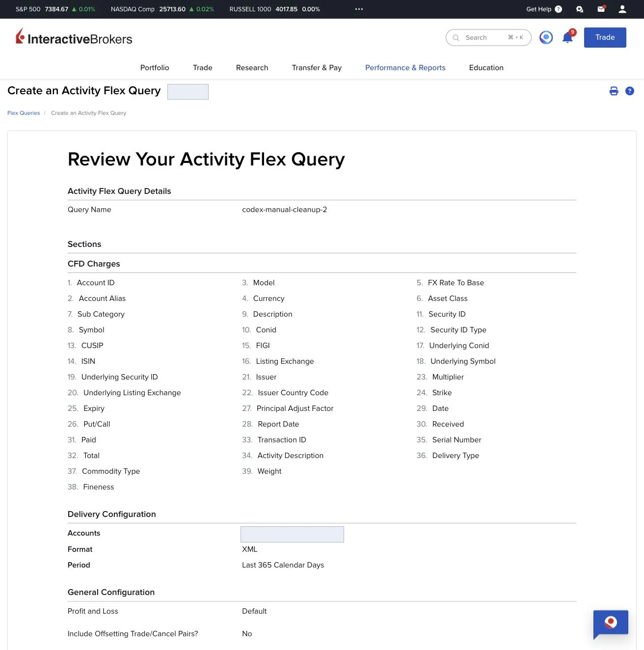
Task: Click the Account ID field entry
Action: (96, 283)
